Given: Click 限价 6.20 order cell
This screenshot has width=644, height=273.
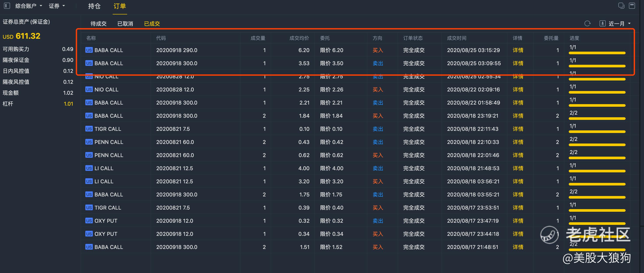Looking at the screenshot, I should click(332, 50).
